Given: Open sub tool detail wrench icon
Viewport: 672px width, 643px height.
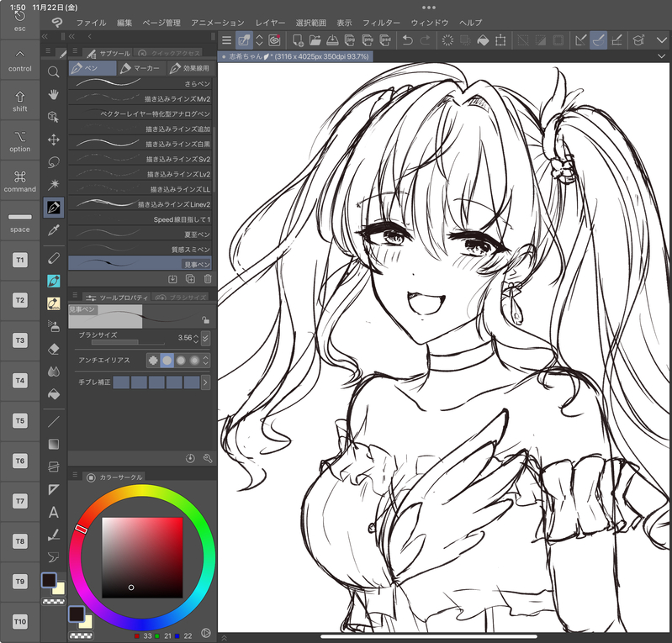Looking at the screenshot, I should pyautogui.click(x=208, y=458).
